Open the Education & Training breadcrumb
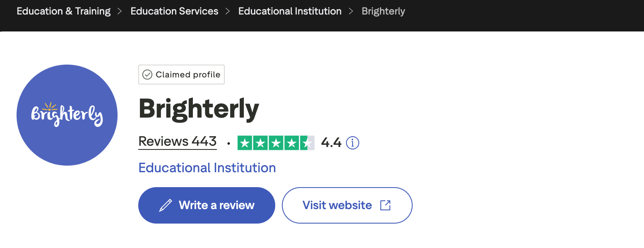Screen dimensions: 644x248 63,11
